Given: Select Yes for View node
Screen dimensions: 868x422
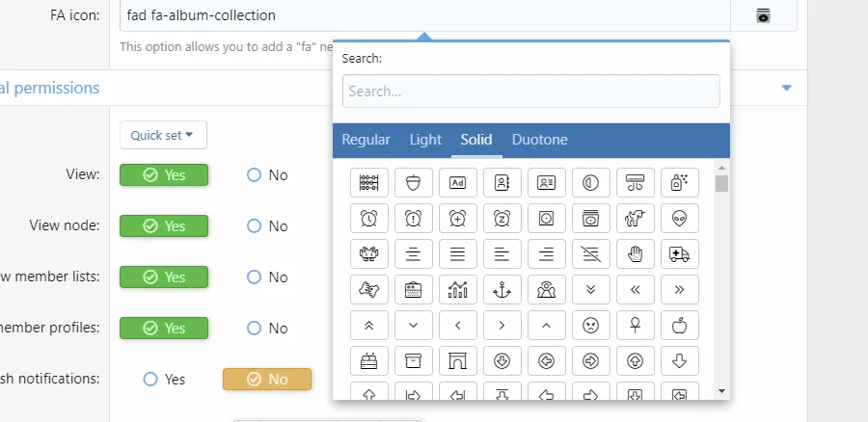Looking at the screenshot, I should coord(164,226).
